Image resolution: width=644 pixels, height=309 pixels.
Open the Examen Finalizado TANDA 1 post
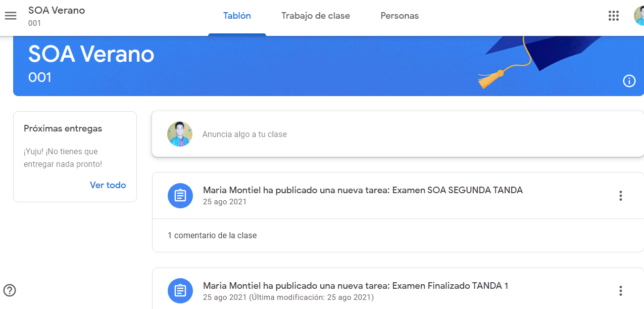(356, 286)
